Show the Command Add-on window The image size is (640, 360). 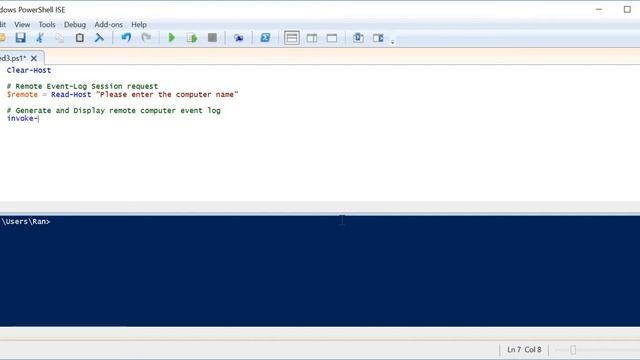(x=358, y=38)
